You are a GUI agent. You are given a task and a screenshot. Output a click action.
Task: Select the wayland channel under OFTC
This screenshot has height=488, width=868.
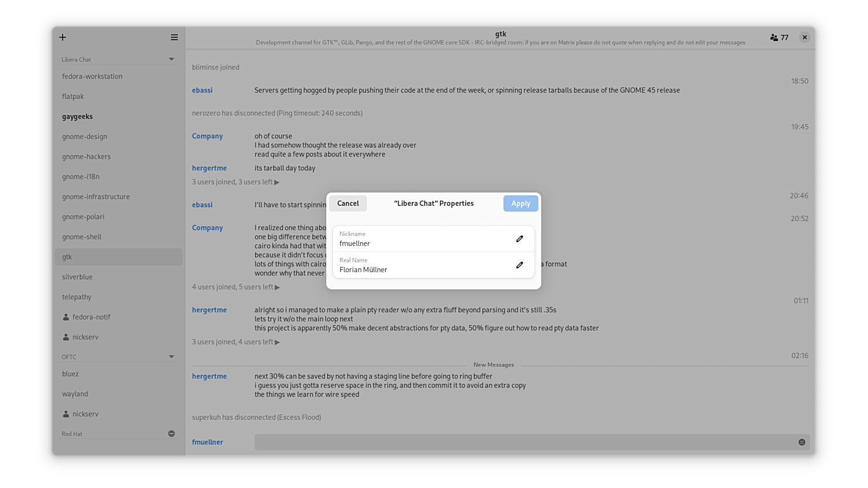(75, 394)
